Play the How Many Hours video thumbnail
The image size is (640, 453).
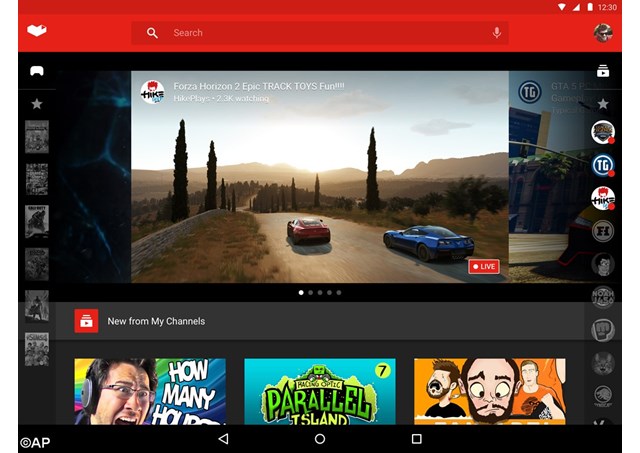coord(150,391)
